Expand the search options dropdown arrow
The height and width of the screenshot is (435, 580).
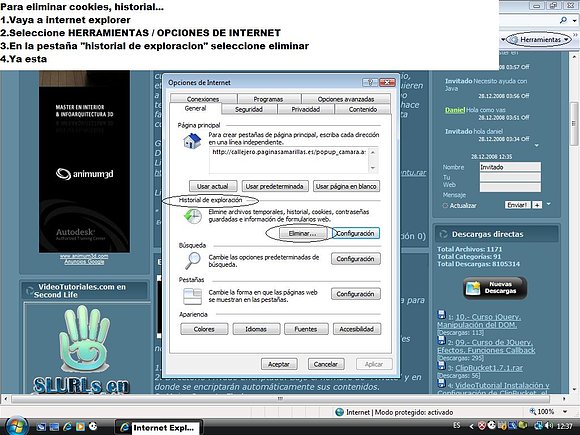click(x=574, y=21)
